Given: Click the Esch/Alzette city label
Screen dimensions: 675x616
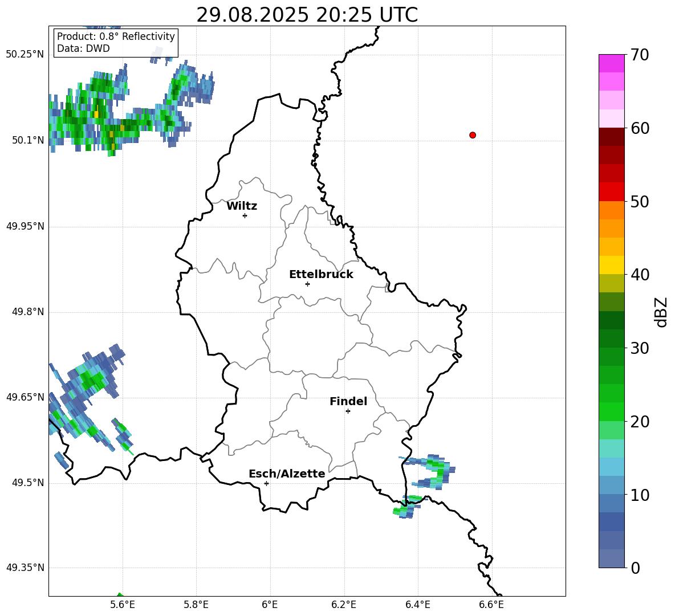Looking at the screenshot, I should click(287, 474).
